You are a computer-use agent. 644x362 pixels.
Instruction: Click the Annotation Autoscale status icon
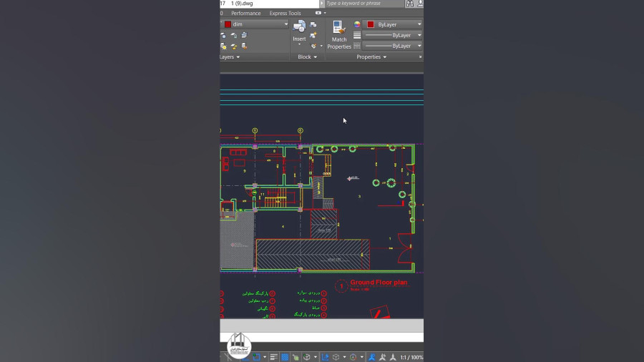[x=382, y=358]
